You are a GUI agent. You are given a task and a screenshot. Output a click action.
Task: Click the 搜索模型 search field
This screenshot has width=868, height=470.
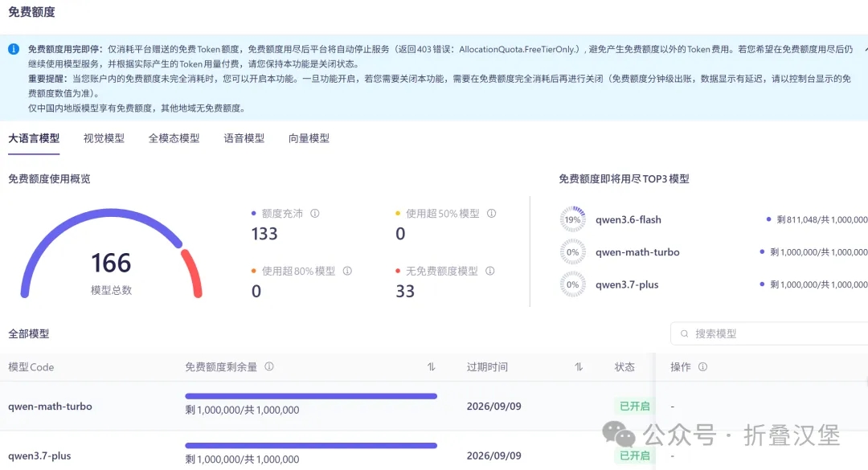click(x=769, y=333)
